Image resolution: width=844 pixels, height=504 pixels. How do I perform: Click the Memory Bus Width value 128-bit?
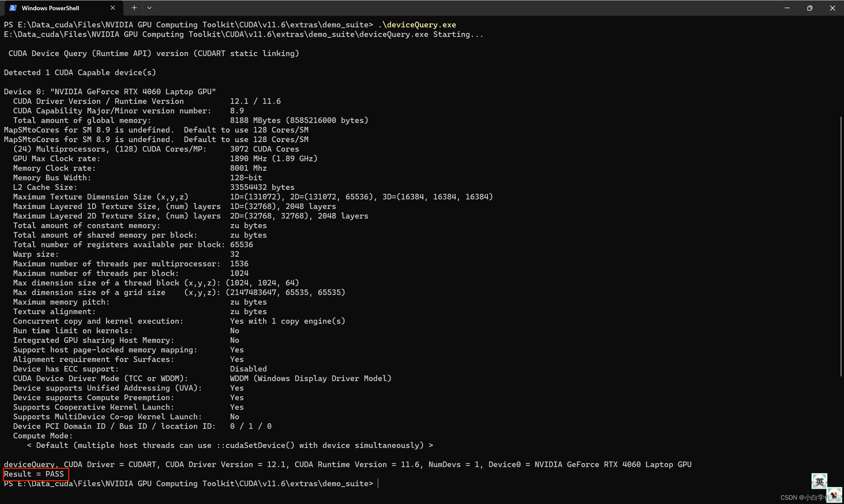click(246, 178)
